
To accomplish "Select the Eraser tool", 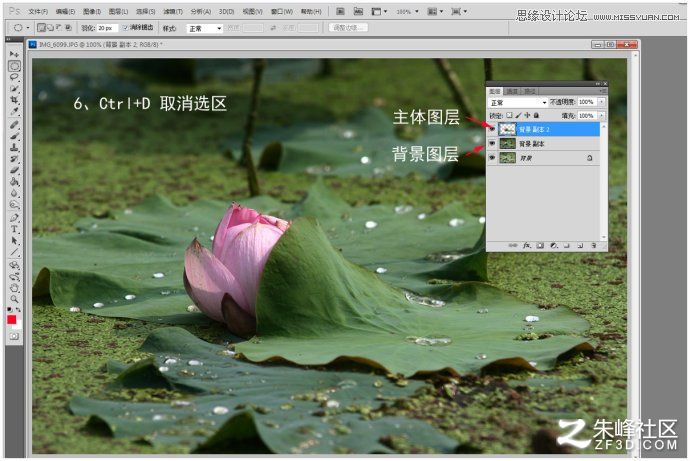I will coord(15,170).
